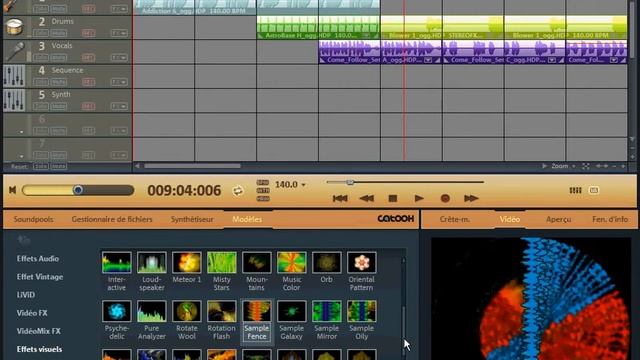Click the playback position slider handle

pos(350,182)
